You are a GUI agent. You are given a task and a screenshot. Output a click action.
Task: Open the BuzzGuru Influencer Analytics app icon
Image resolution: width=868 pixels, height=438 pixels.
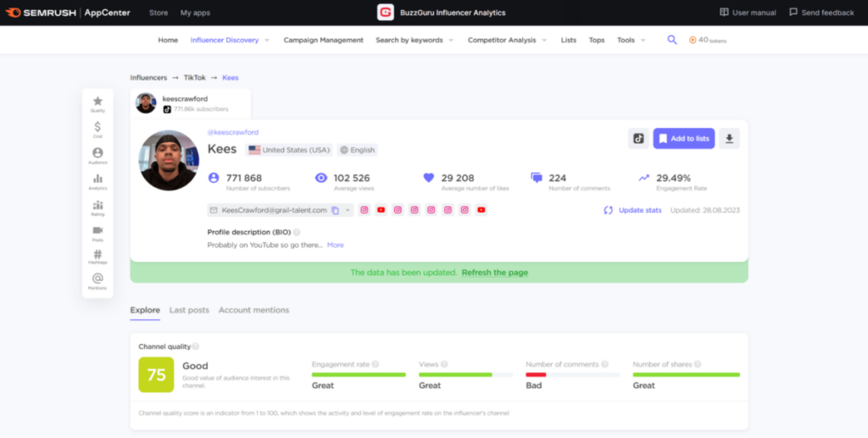click(x=386, y=12)
